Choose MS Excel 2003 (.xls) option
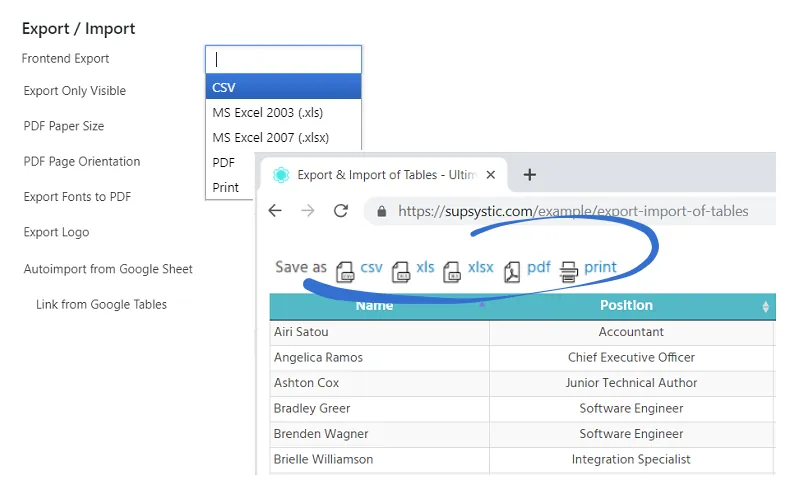 (x=283, y=112)
